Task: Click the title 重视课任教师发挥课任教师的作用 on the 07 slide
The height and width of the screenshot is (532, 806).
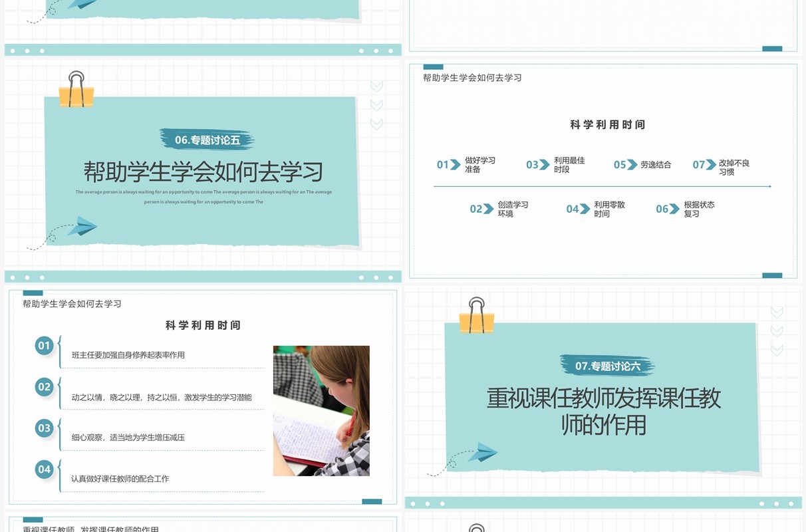Action: click(x=604, y=411)
